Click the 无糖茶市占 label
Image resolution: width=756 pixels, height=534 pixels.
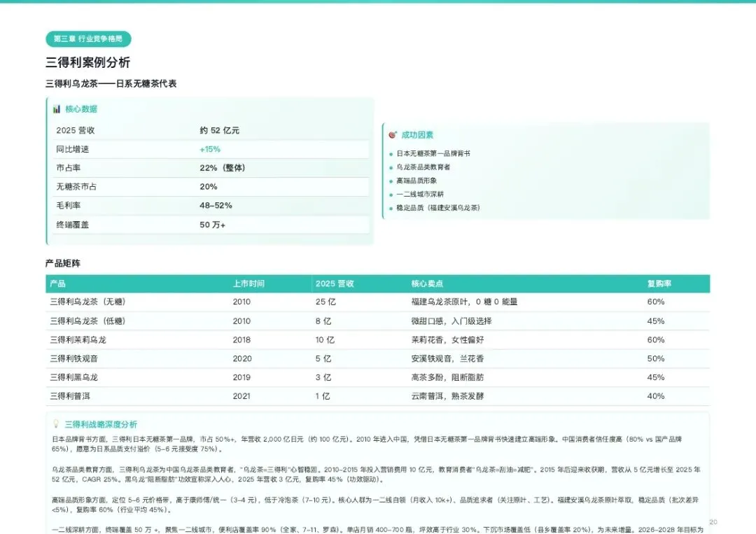pos(76,187)
